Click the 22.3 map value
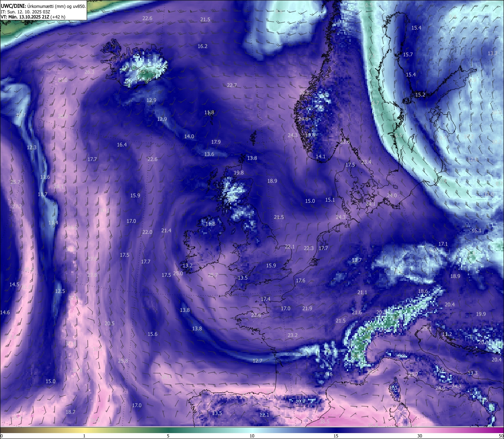Screen dimensions: 504x439 pyautogui.click(x=309, y=248)
